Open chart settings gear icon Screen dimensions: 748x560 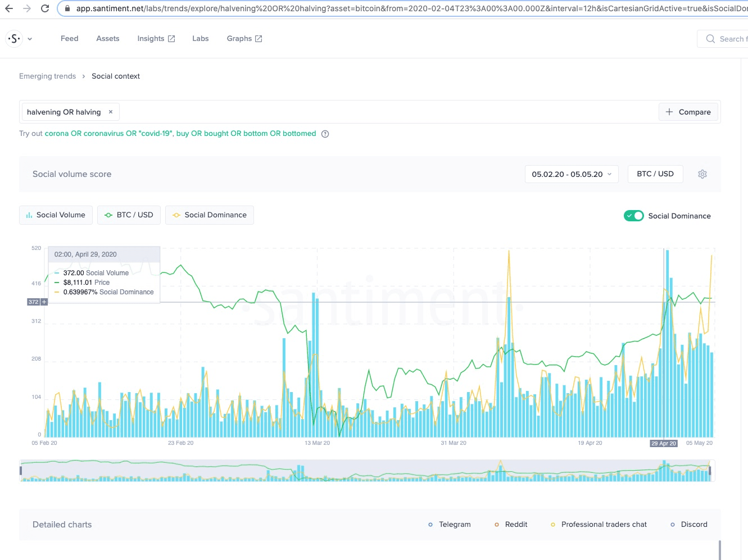pos(702,174)
